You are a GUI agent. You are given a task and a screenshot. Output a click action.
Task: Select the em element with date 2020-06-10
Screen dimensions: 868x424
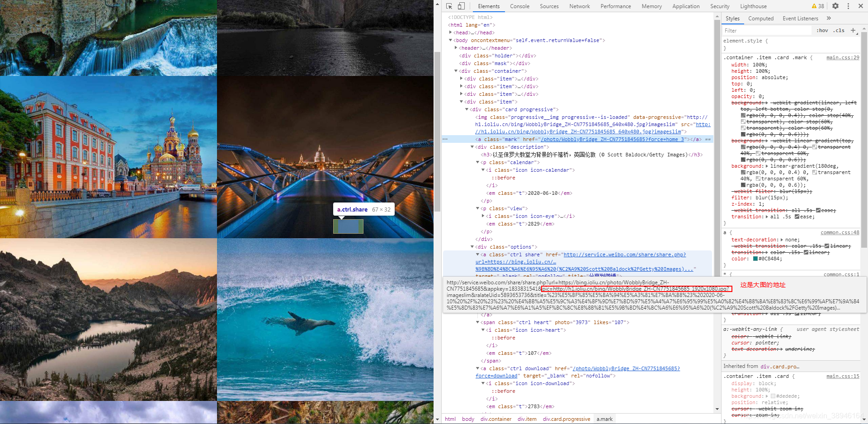(529, 193)
